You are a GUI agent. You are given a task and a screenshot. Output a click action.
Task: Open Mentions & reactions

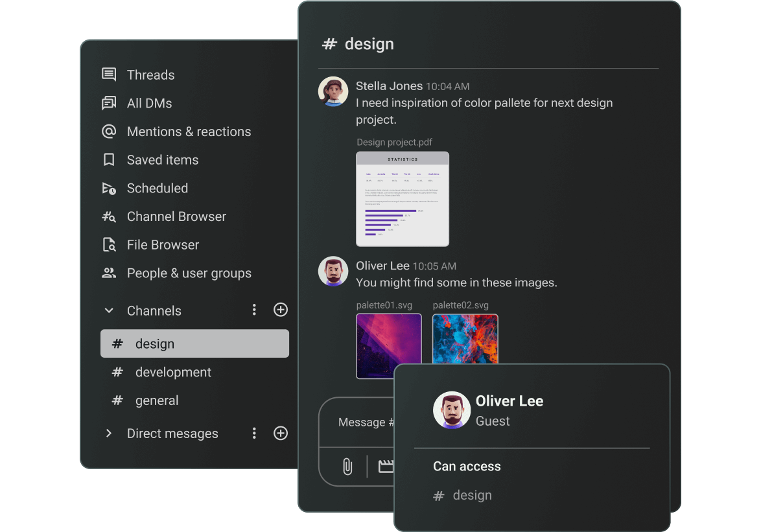click(x=189, y=132)
